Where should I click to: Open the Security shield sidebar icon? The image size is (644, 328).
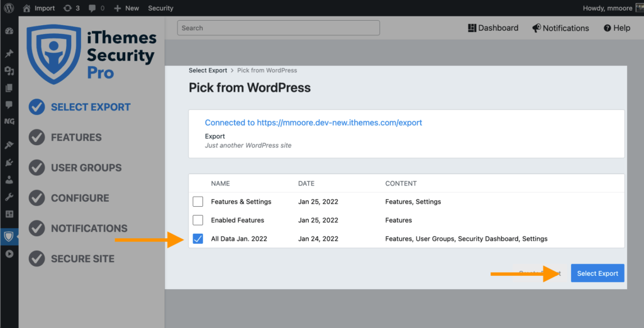coord(9,236)
